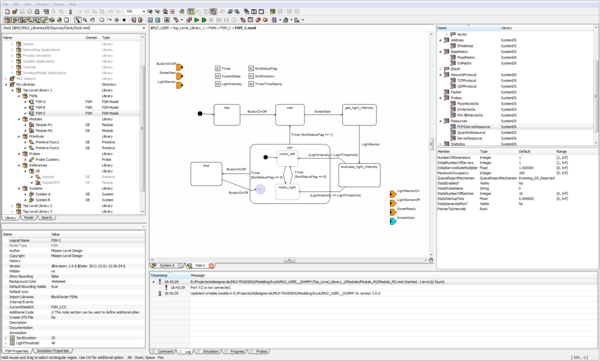Image resolution: width=600 pixels, height=361 pixels.
Task: Click the New document icon in toolbar
Action: [x=7, y=12]
